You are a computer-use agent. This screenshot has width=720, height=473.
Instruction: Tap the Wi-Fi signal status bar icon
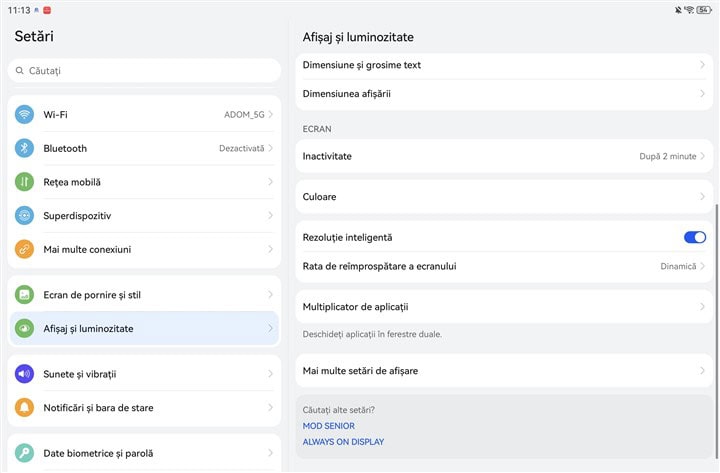click(689, 10)
